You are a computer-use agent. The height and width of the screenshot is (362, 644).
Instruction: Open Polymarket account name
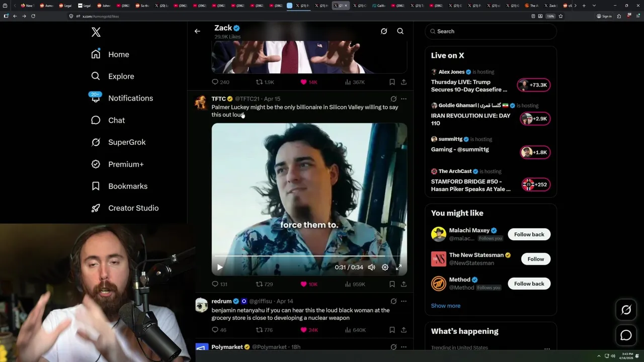227,347
